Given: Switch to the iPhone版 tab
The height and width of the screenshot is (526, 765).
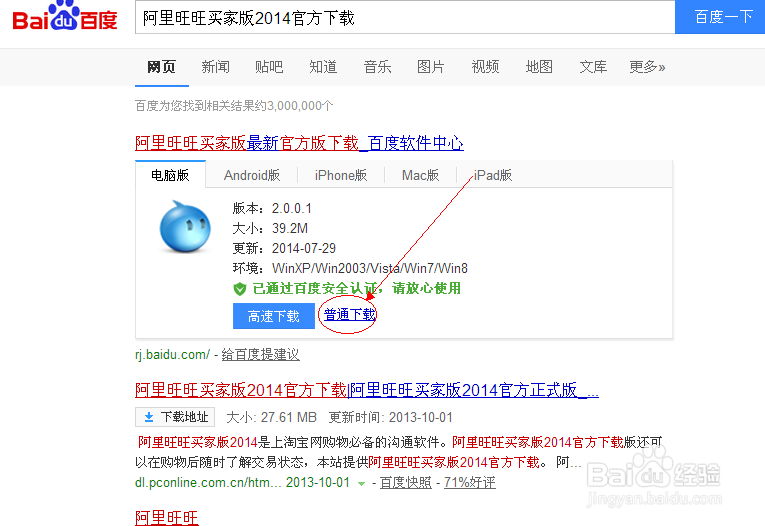Looking at the screenshot, I should 341,175.
